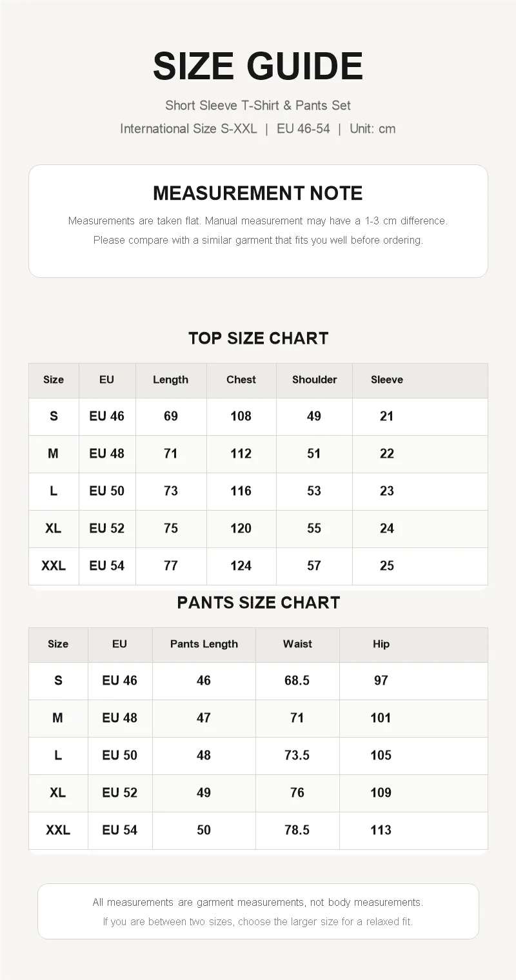Click waist value 73.5 for size L
The image size is (516, 980).
[x=297, y=755]
